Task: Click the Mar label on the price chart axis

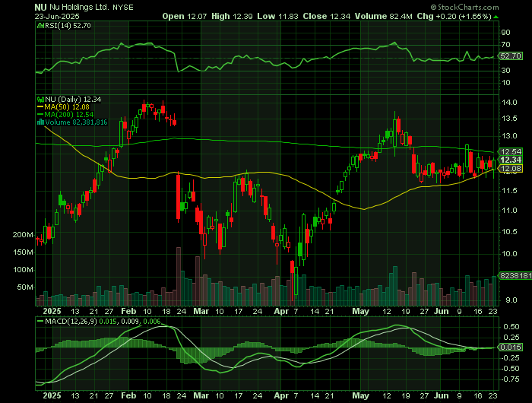Action: [x=201, y=311]
